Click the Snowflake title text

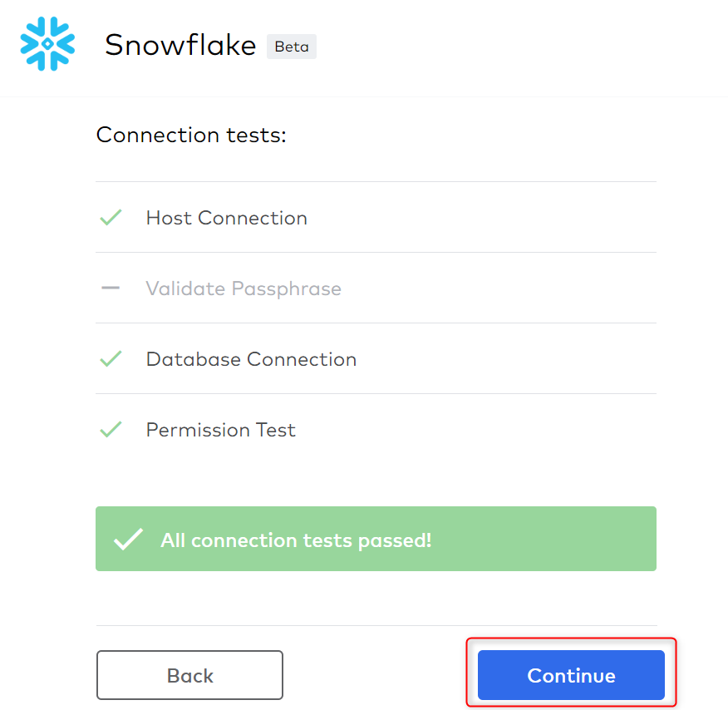tap(180, 45)
